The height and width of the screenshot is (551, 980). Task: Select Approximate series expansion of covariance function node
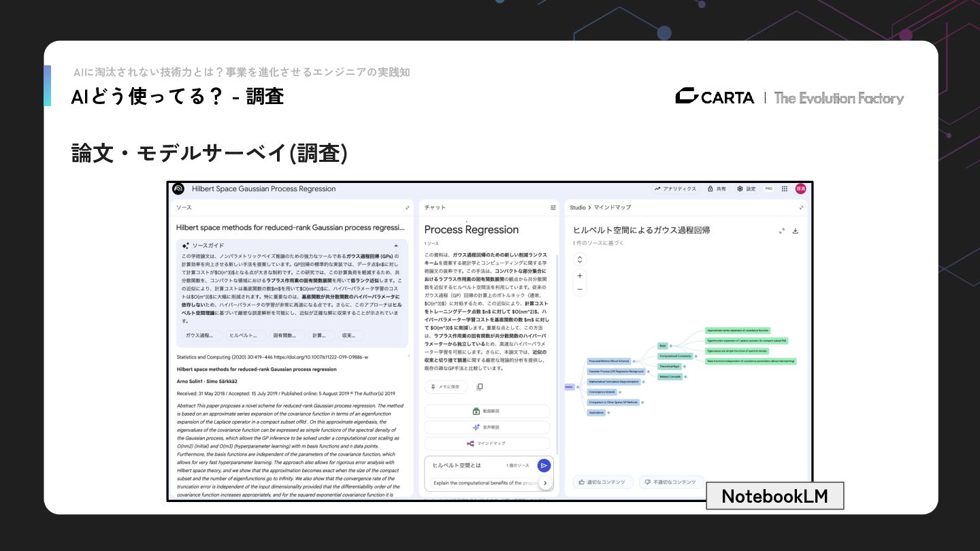738,331
